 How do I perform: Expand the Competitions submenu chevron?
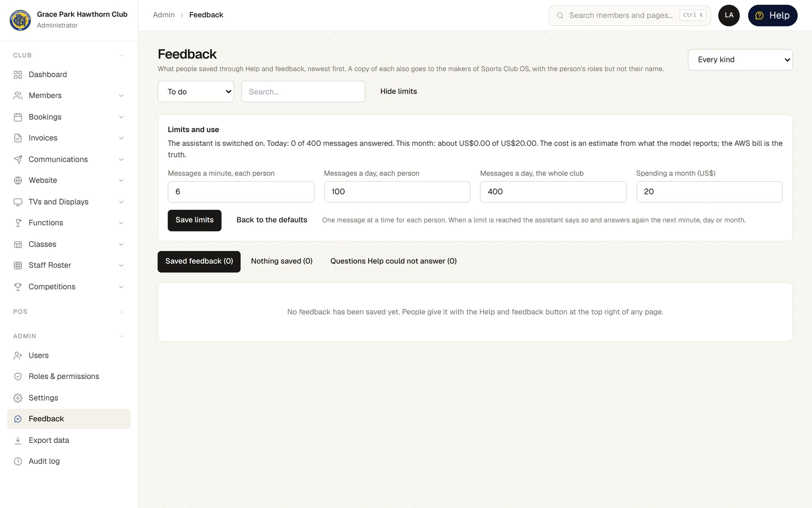pos(121,287)
